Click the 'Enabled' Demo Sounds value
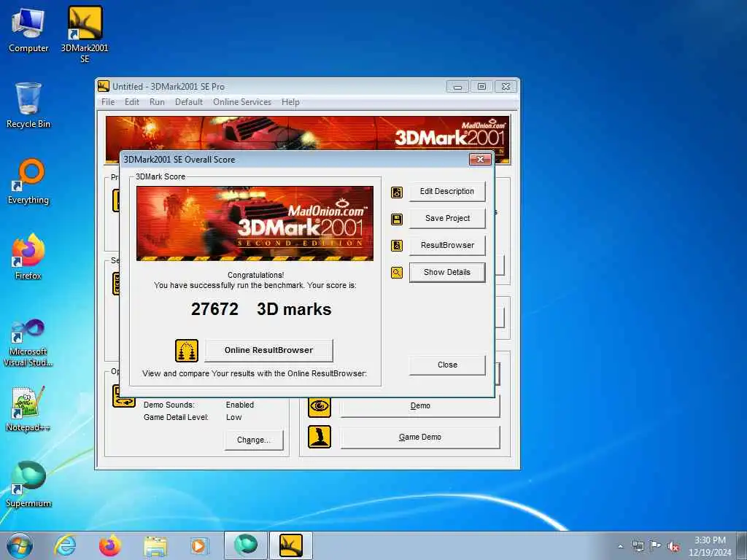The width and height of the screenshot is (747, 560). 239,405
